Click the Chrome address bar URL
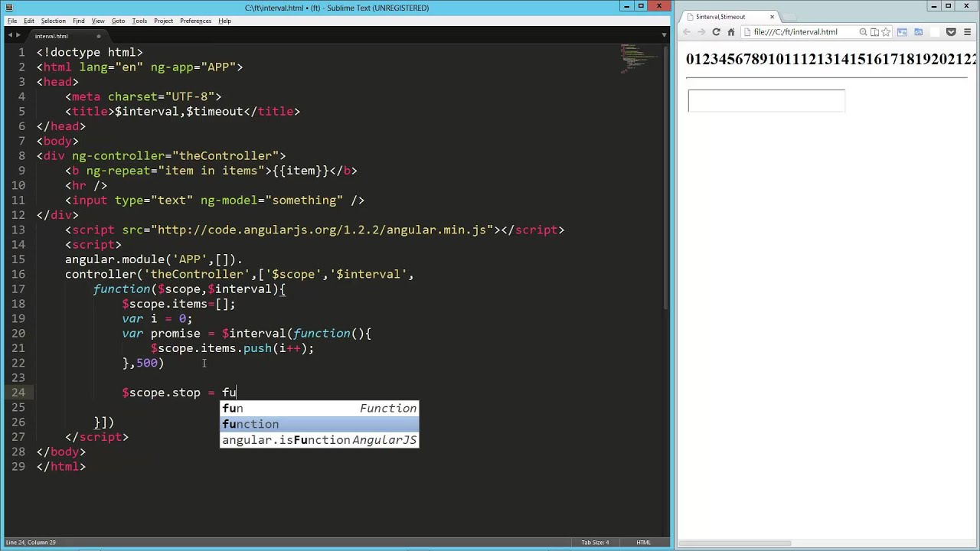 coord(795,32)
